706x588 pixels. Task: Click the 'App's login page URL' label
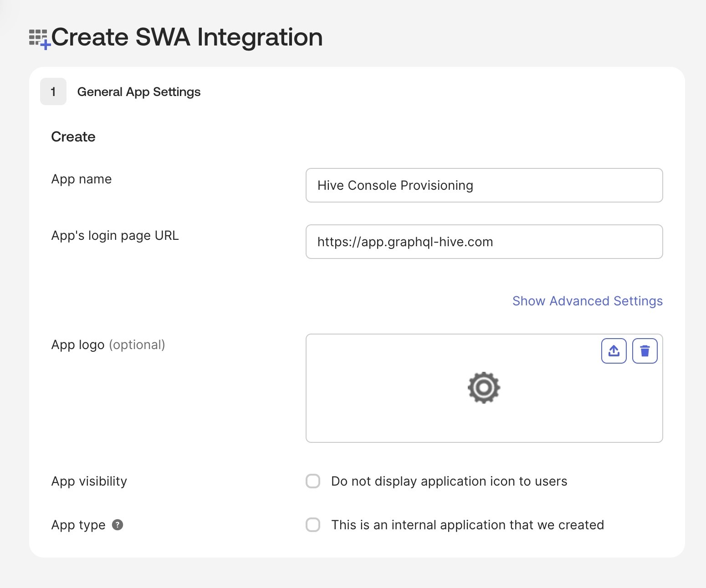click(115, 236)
